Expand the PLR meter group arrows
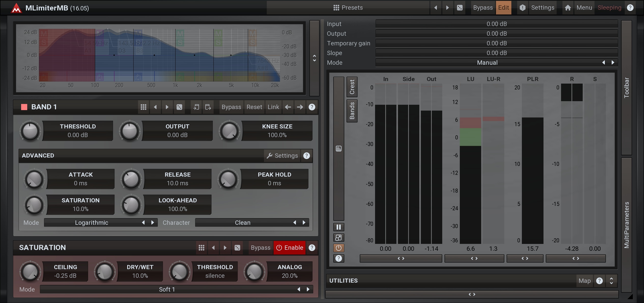Screen dimensions: 644x303 click(x=525, y=258)
